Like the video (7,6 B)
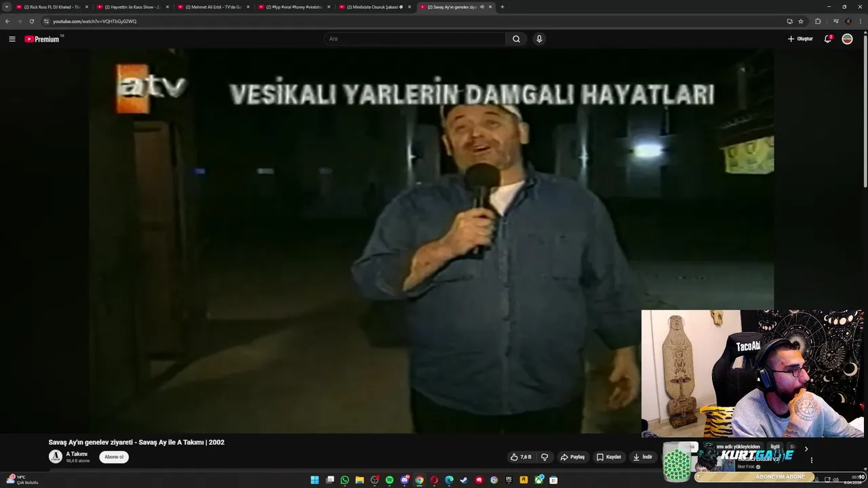Image resolution: width=868 pixels, height=488 pixels. [x=521, y=457]
